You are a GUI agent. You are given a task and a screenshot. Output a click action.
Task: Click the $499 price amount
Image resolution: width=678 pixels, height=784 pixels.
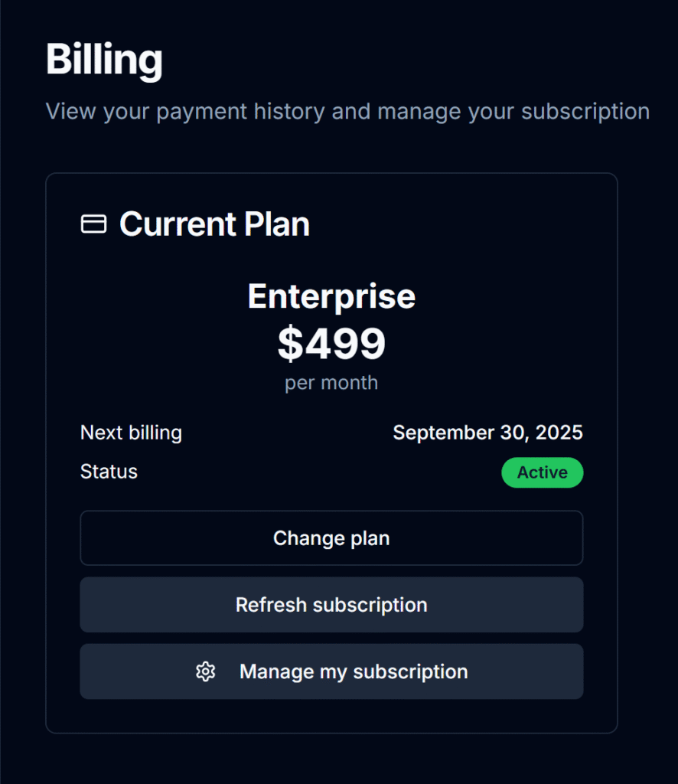pos(331,343)
